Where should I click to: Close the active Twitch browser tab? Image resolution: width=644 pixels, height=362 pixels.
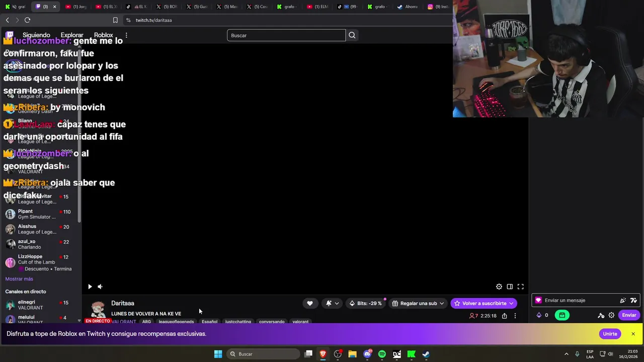pos(54,7)
